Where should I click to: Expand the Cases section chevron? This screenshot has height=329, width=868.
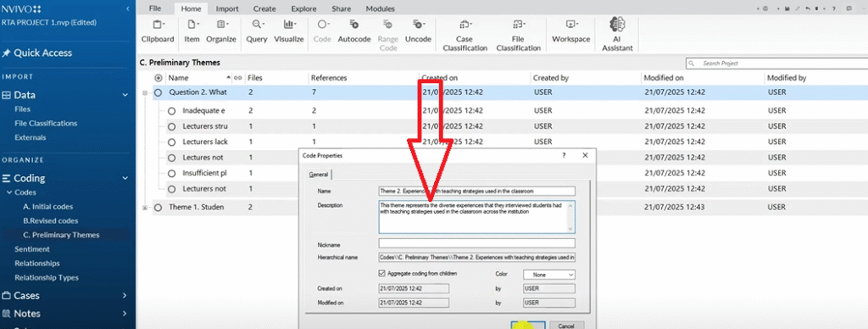coord(125,296)
